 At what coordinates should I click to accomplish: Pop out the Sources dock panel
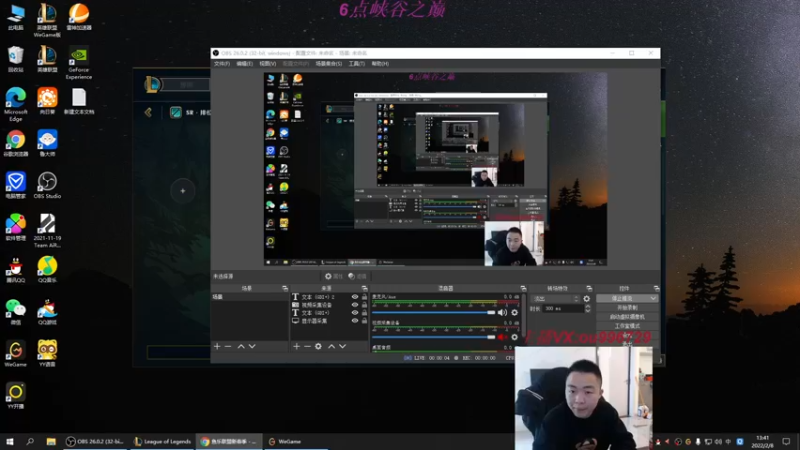click(x=364, y=288)
